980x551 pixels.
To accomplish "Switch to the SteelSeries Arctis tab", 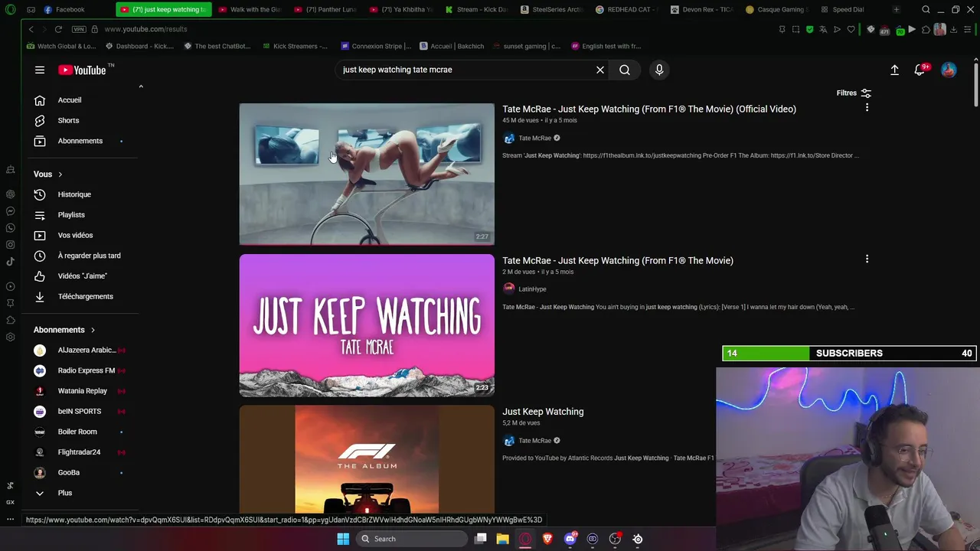I will (x=551, y=9).
